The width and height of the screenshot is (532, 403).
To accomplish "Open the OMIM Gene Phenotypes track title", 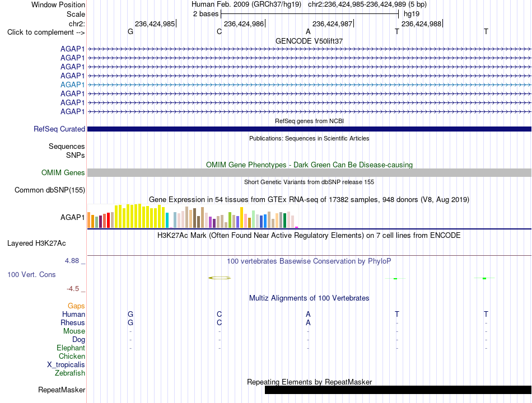I will (x=309, y=165).
